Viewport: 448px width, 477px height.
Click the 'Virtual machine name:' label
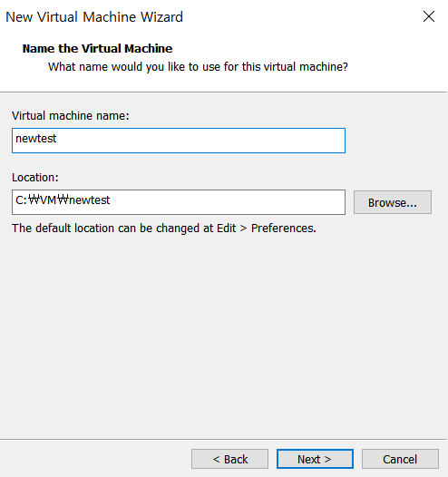point(71,115)
